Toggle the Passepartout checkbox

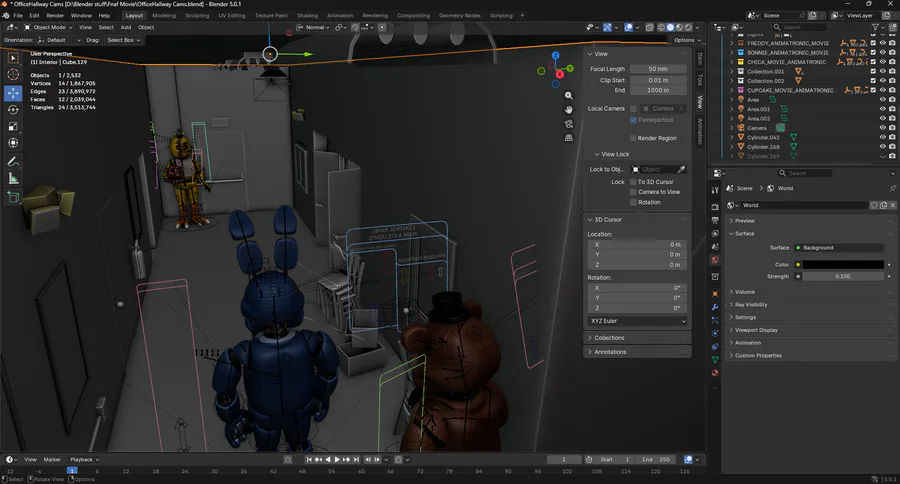pos(633,120)
